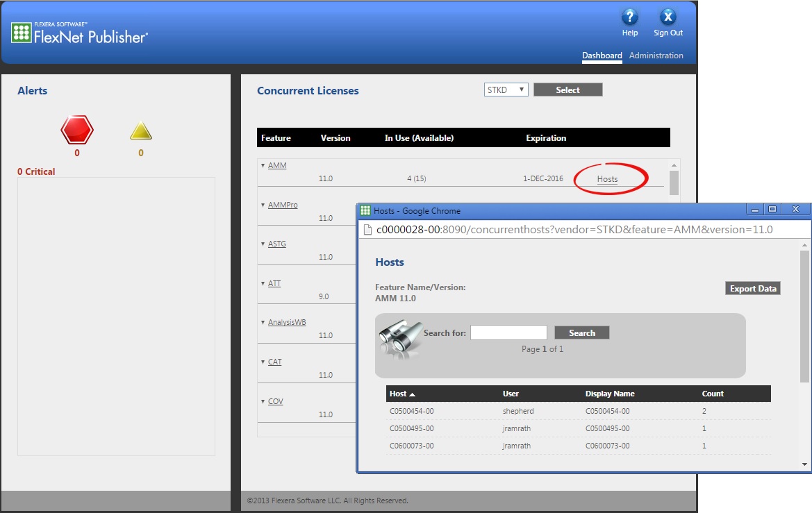
Task: Click the AMM 11.0 feature name text
Action: (x=396, y=298)
